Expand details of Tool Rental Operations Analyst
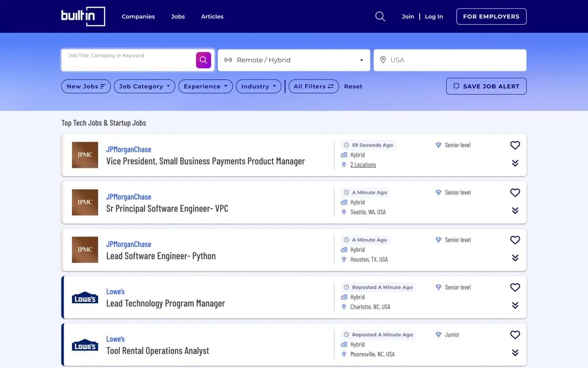This screenshot has width=588, height=368. coord(515,352)
